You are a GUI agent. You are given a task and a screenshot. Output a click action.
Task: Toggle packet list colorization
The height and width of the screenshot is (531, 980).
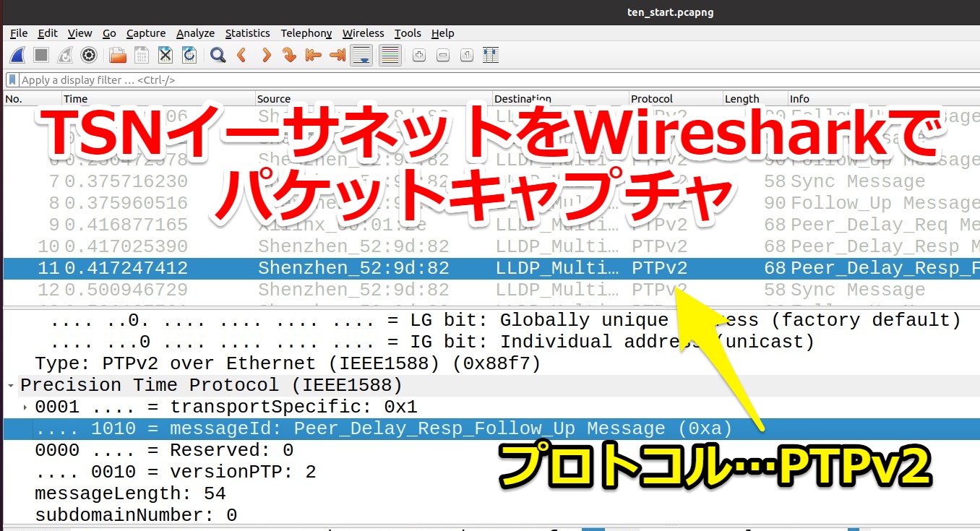coord(390,55)
